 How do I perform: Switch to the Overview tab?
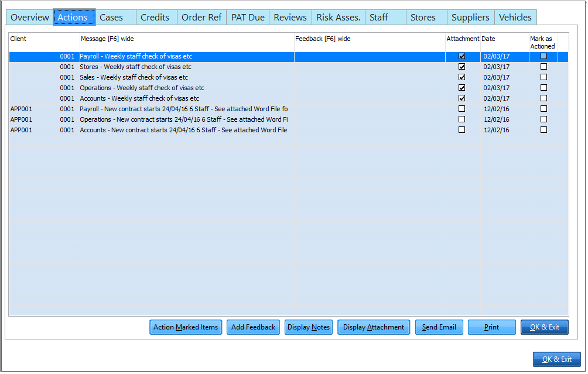(30, 18)
